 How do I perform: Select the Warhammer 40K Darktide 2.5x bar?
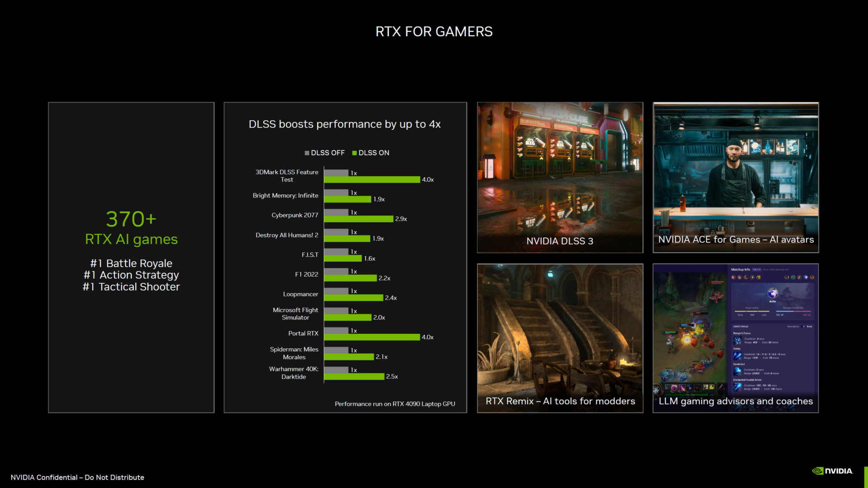(354, 376)
